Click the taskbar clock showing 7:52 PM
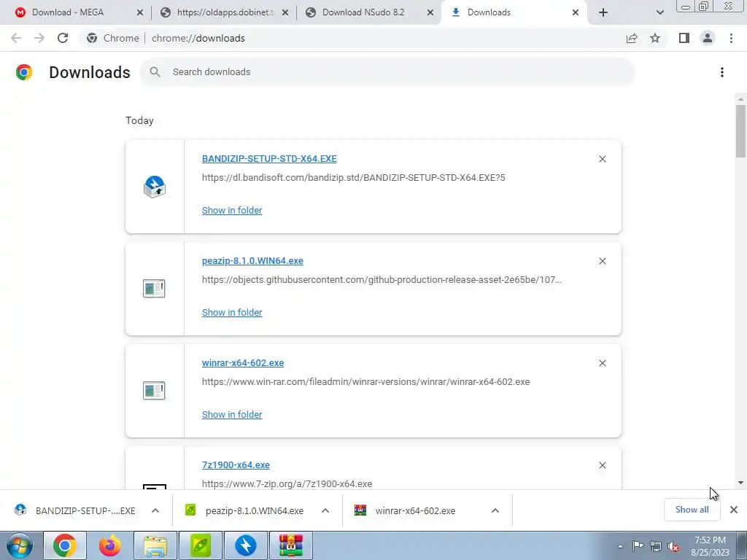747x560 pixels. pyautogui.click(x=710, y=545)
